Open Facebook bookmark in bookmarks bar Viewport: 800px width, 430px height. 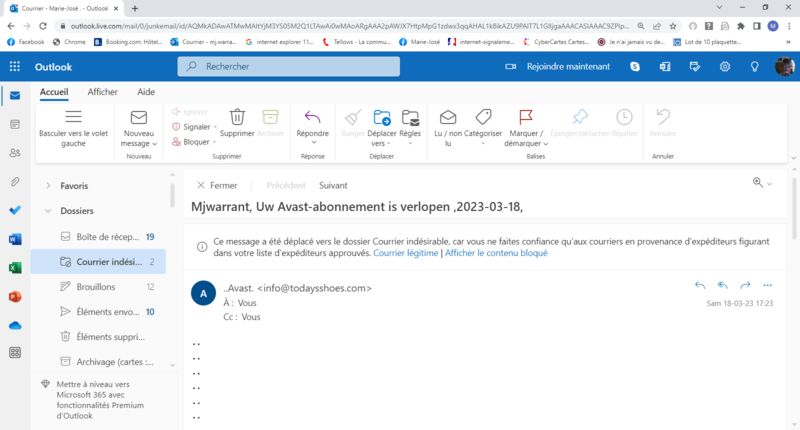(26, 42)
